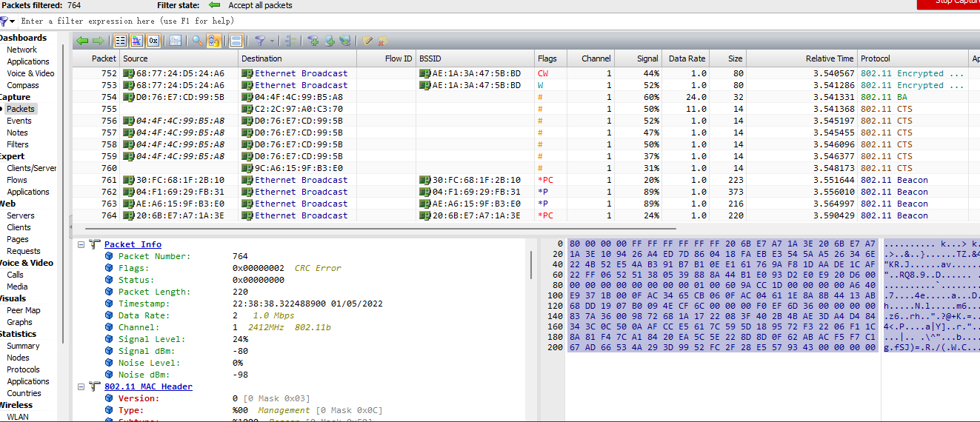Sort by the Data Rate column header
980x422 pixels.
click(x=685, y=58)
